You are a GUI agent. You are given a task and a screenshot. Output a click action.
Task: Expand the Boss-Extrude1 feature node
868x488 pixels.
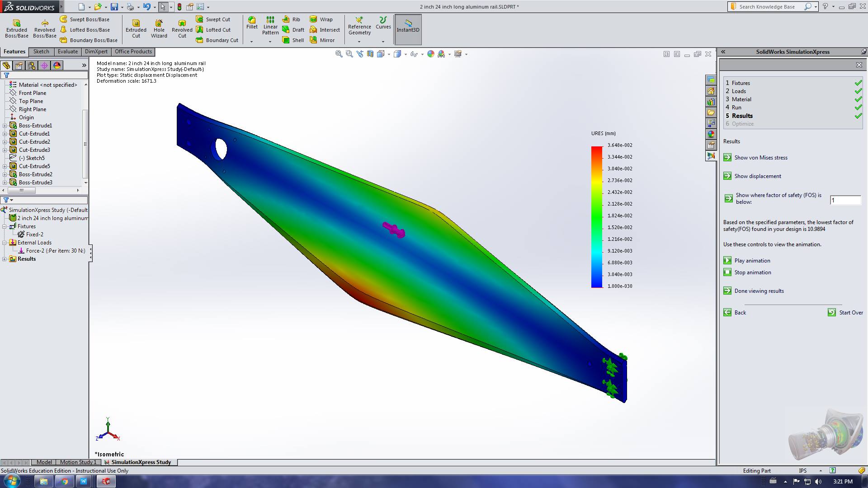pyautogui.click(x=5, y=126)
